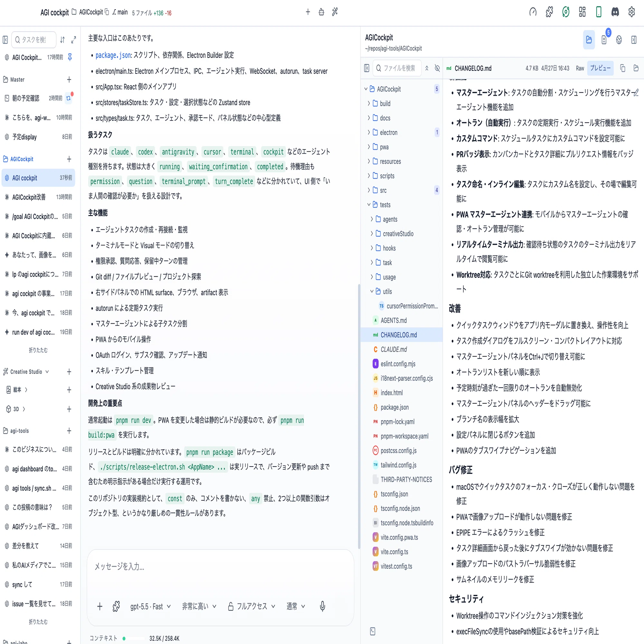Open フルアクセス permission dropdown

pyautogui.click(x=252, y=606)
